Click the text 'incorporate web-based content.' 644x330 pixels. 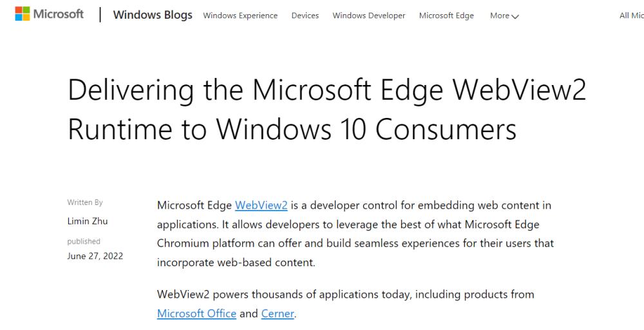pyautogui.click(x=236, y=262)
